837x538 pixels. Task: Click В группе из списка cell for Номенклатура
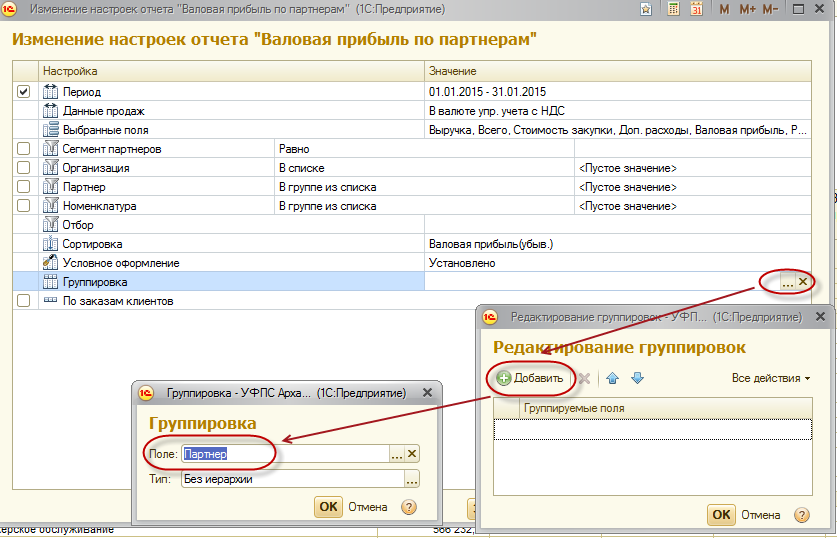(424, 206)
